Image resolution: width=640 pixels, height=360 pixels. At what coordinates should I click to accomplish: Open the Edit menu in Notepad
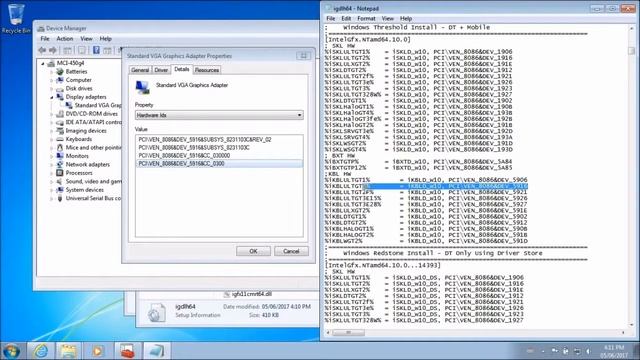tap(346, 18)
